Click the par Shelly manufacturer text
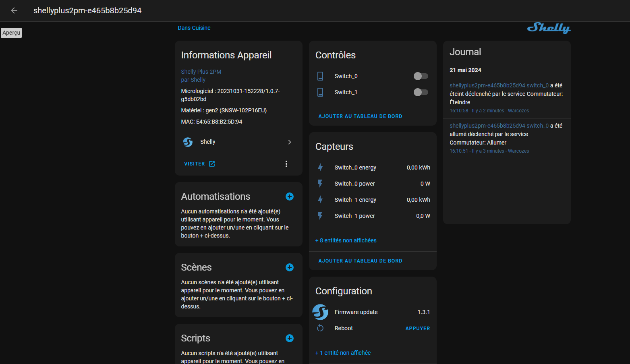The image size is (630, 364). coord(193,80)
